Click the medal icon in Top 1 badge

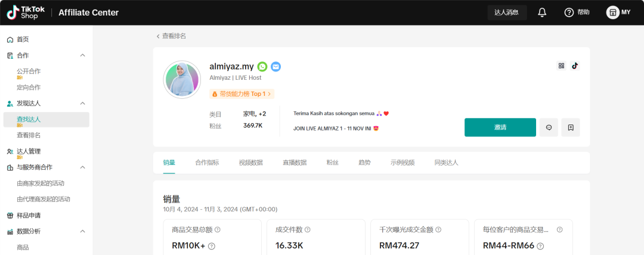215,94
